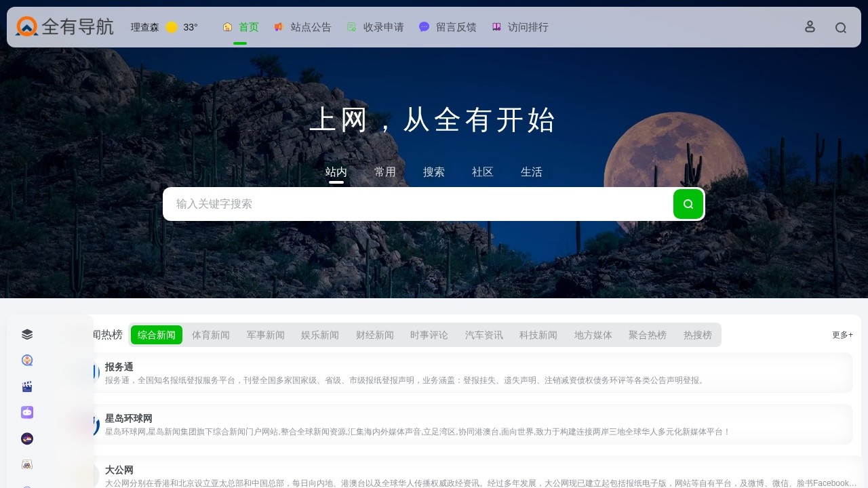
Task: Switch to the 生活 search tab
Action: pos(532,172)
